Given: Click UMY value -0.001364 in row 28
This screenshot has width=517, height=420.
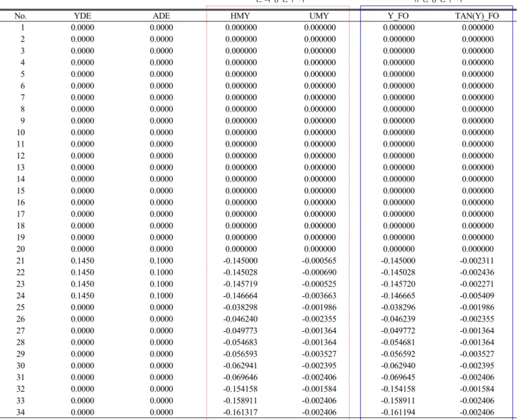Looking at the screenshot, I should (x=319, y=342).
